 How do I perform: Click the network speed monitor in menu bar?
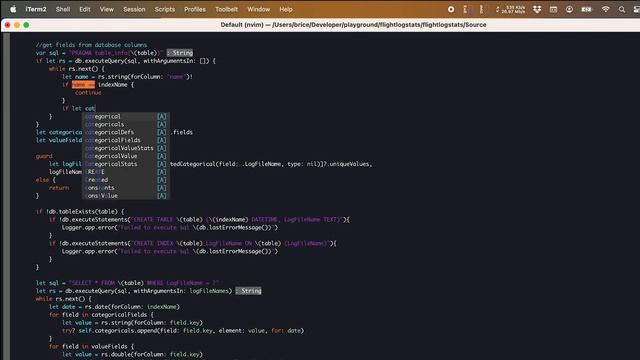tap(511, 9)
